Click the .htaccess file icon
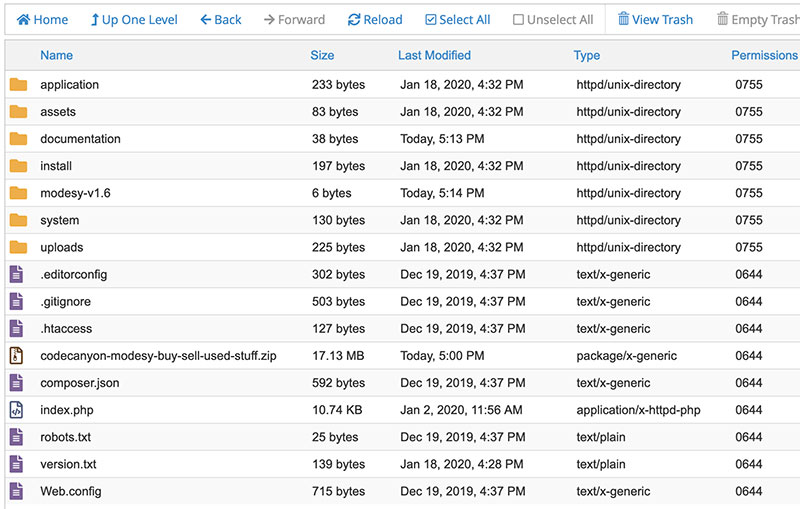The image size is (800, 509). click(x=16, y=328)
